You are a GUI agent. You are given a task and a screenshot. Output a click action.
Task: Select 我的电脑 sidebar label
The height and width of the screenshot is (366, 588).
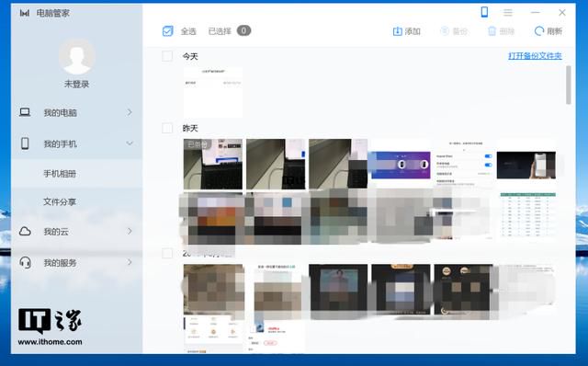click(60, 112)
